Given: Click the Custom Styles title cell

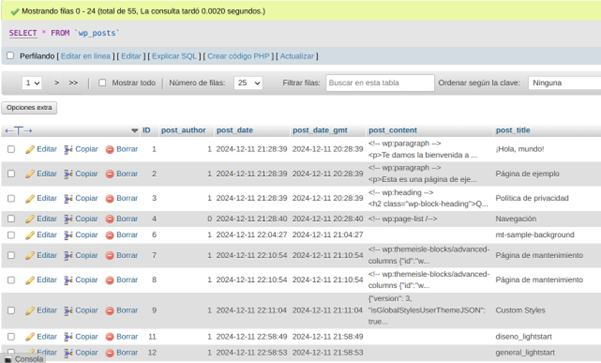Looking at the screenshot, I should click(520, 310).
